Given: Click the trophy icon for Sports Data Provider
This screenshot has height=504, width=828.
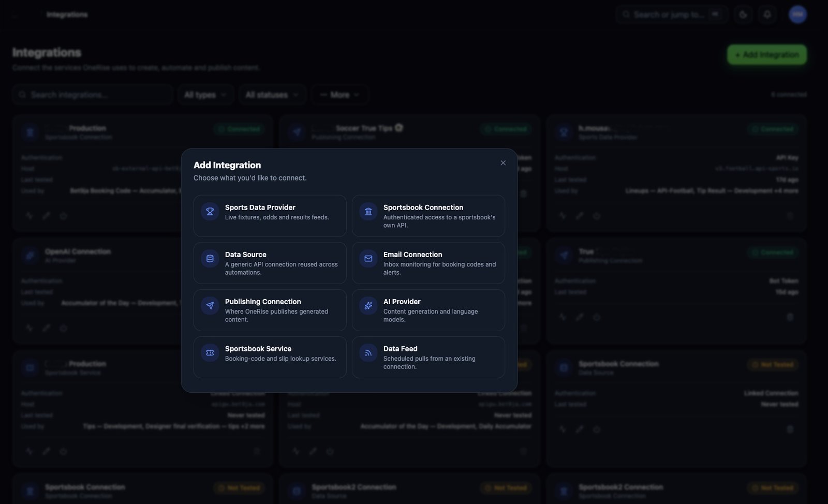Looking at the screenshot, I should (210, 211).
